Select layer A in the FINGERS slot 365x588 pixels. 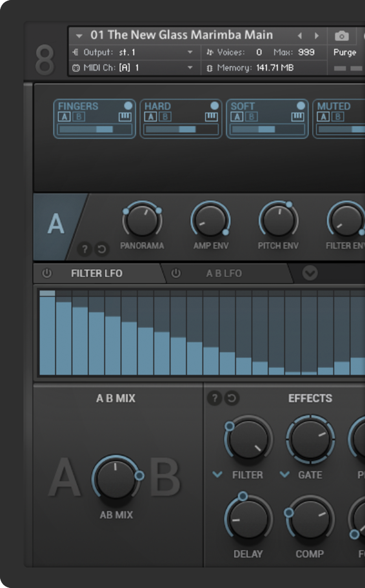(x=64, y=117)
